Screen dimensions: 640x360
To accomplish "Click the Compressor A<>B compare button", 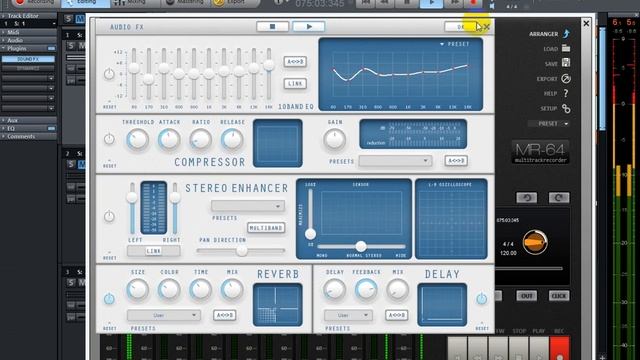I will pyautogui.click(x=456, y=161).
